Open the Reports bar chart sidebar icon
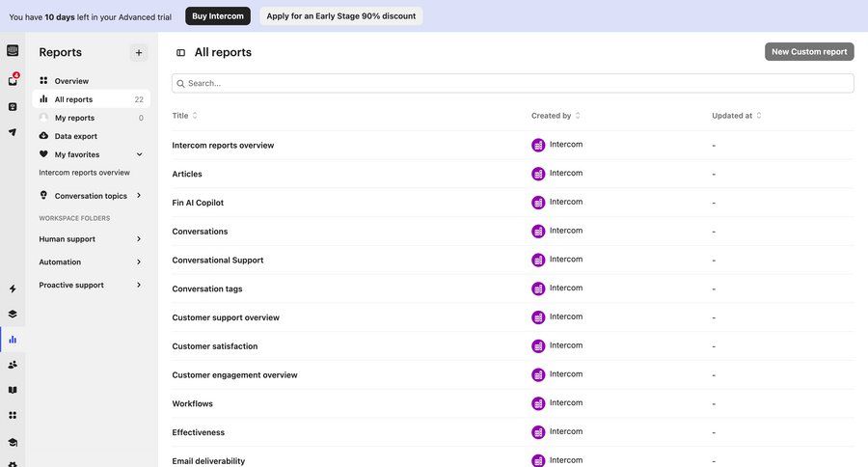Viewport: 868px width, 467px height. coord(13,339)
